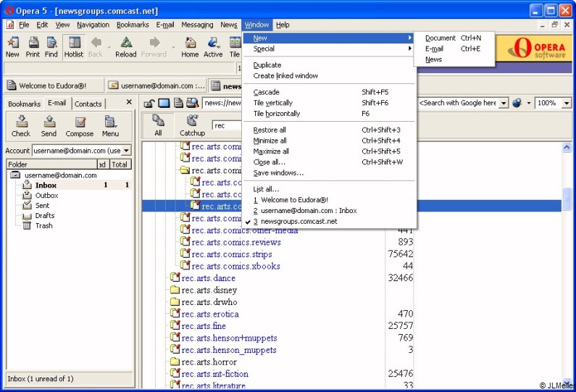Select Create linked window
576x392 pixels.
click(329, 75)
